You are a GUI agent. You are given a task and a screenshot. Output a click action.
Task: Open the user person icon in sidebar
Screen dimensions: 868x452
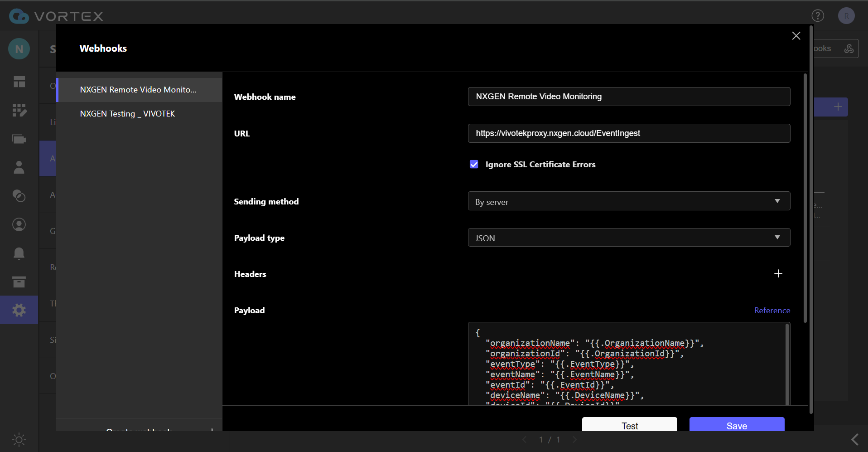pos(19,167)
